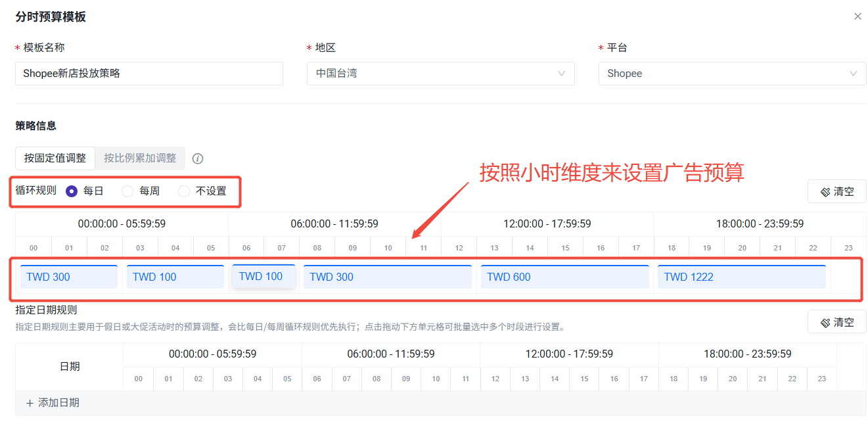This screenshot has height=424, width=868.
Task: Click the 模板名称 input field
Action: click(149, 74)
